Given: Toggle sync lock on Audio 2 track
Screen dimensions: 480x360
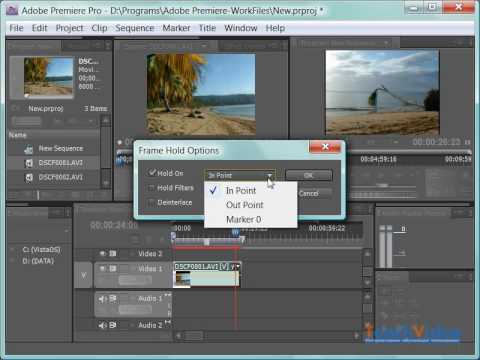Looking at the screenshot, I should [x=113, y=325].
